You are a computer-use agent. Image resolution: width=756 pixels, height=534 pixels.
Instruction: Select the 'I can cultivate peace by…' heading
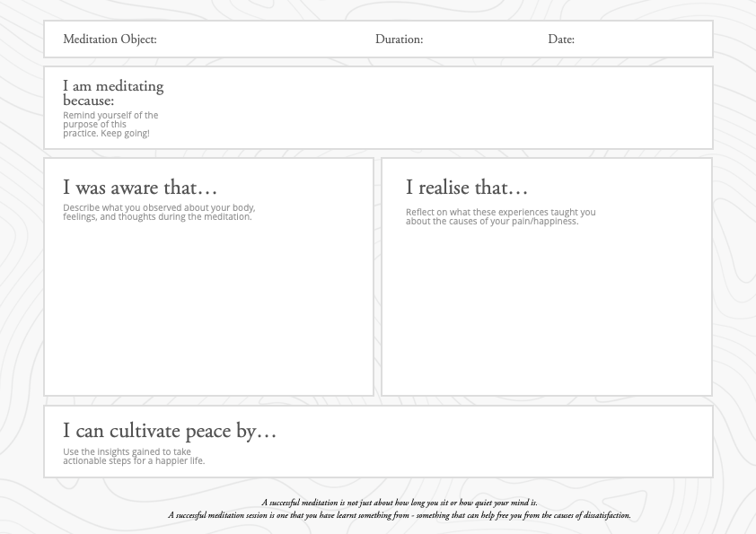170,431
